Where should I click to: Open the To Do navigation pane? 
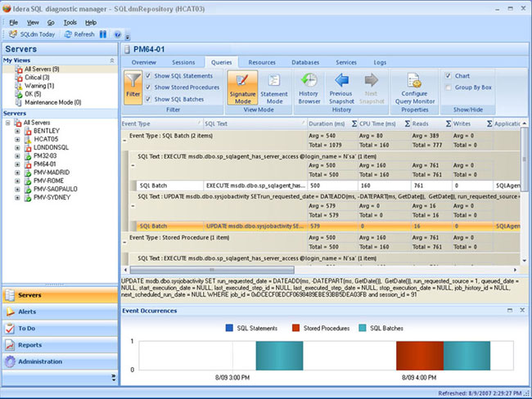pos(60,328)
